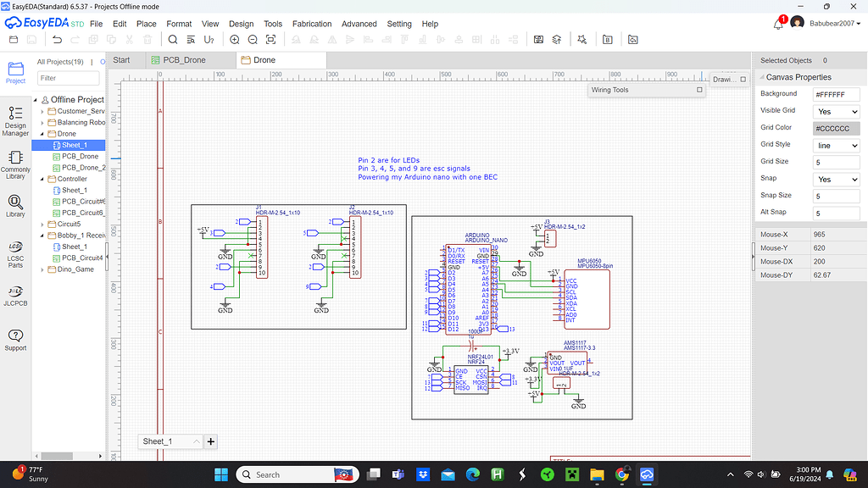Click the Zoom In magnifier icon
868x488 pixels.
coord(235,39)
